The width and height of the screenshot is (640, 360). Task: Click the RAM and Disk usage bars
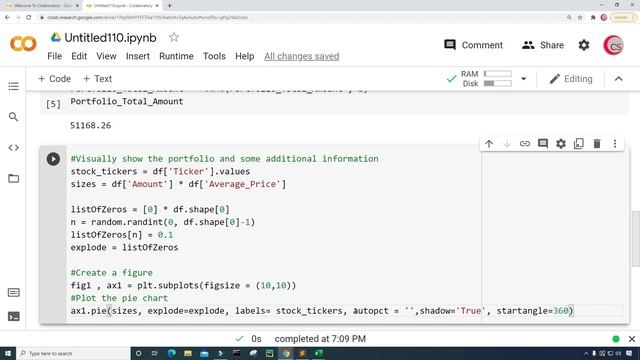tap(486, 79)
